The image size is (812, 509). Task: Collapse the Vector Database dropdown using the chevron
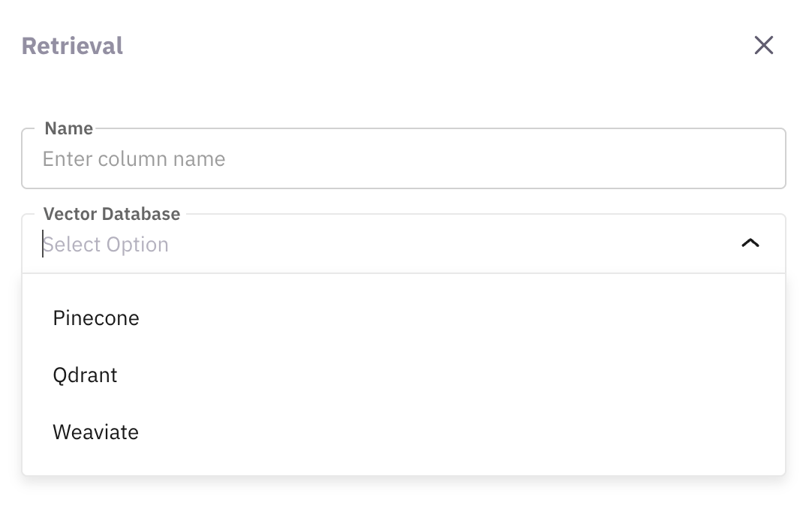tap(750, 243)
